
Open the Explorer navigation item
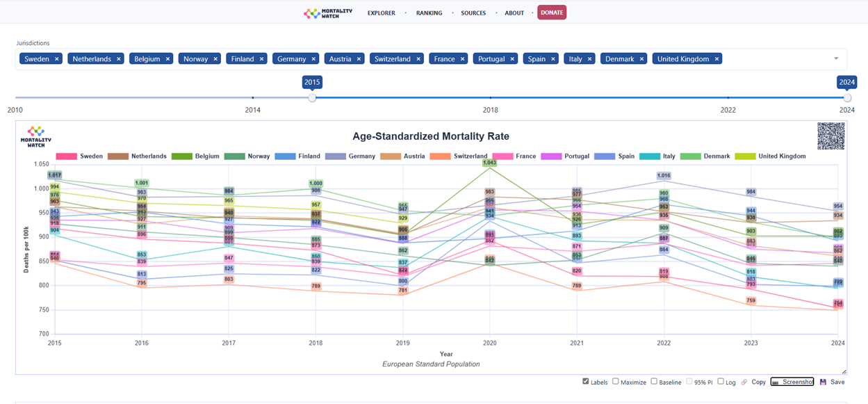pyautogui.click(x=382, y=13)
